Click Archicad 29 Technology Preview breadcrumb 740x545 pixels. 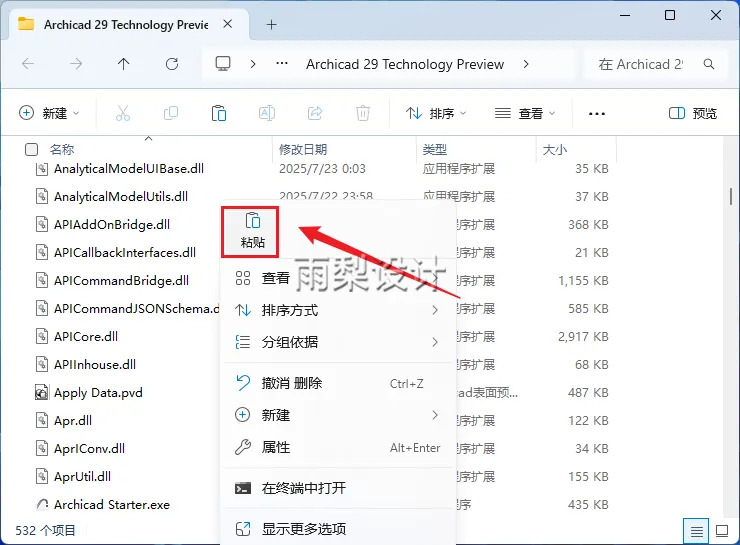405,64
